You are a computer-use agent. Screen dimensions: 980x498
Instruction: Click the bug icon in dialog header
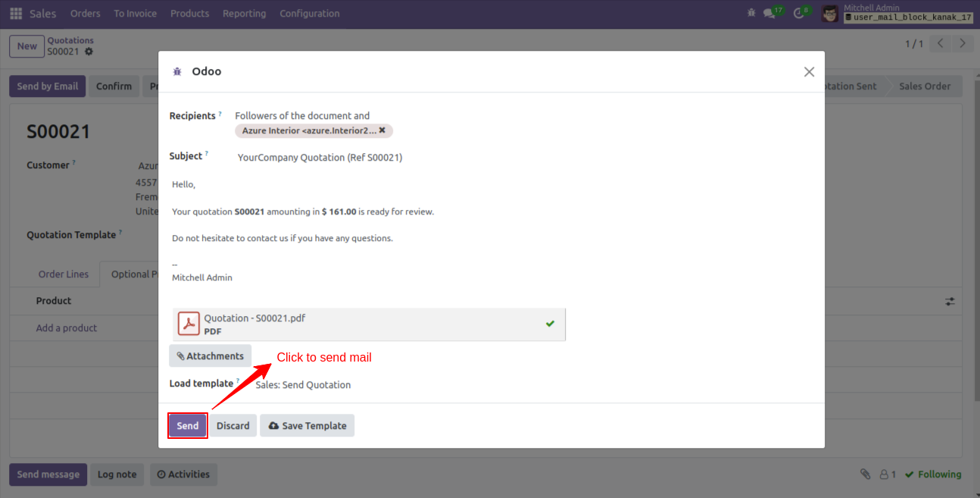(177, 71)
